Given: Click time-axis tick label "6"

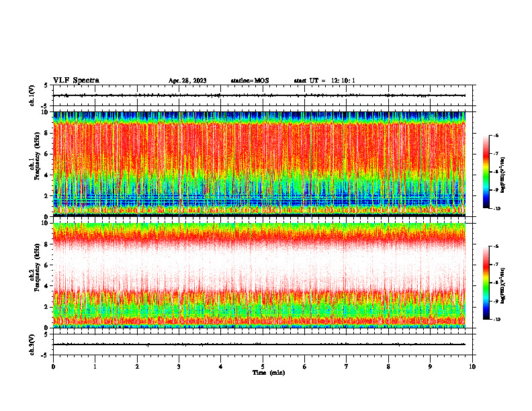Looking at the screenshot, I should click(x=304, y=367).
